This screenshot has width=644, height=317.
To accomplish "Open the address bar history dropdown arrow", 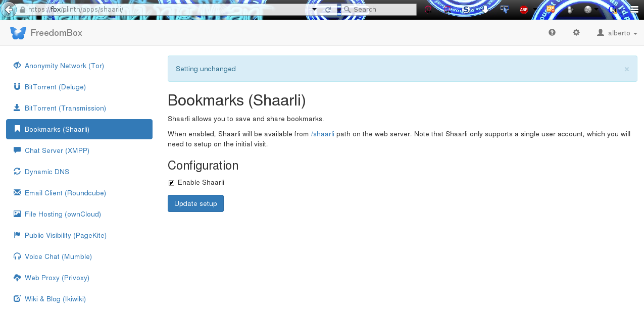I will point(314,10).
